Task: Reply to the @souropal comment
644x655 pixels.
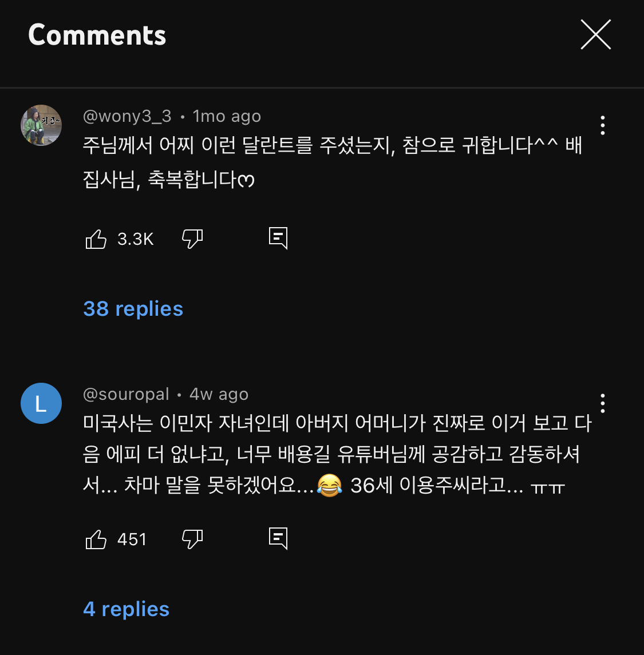Action: [278, 538]
